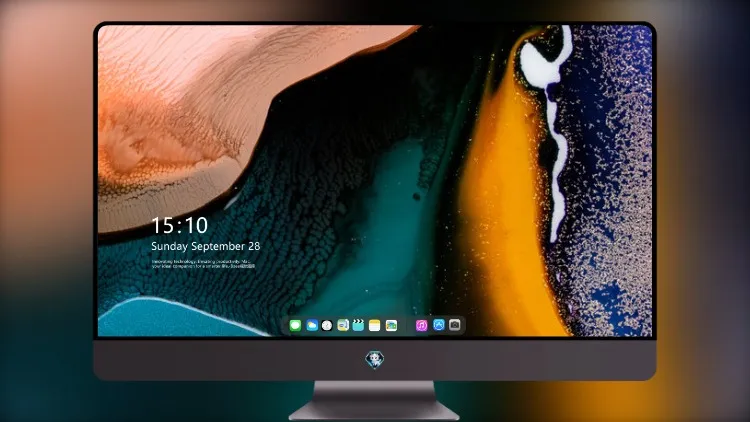Image resolution: width=750 pixels, height=422 pixels.
Task: Launch the Weather app from dock
Action: (x=312, y=325)
